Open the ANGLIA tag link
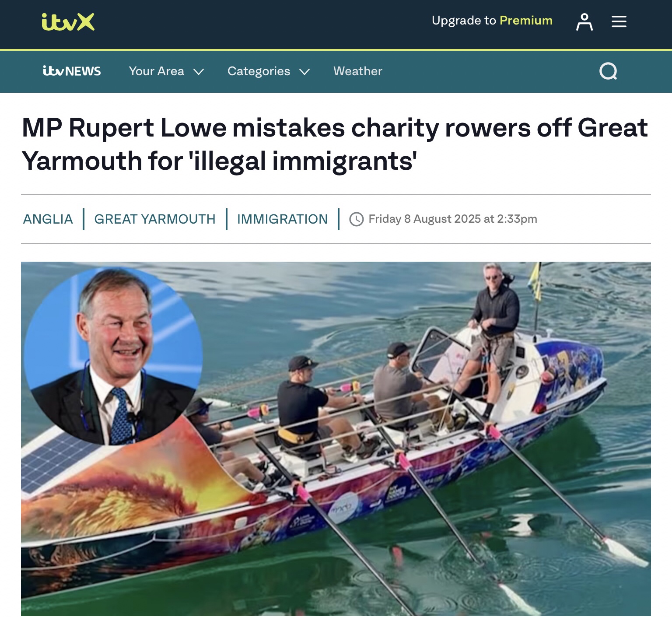672x617 pixels. pos(48,219)
